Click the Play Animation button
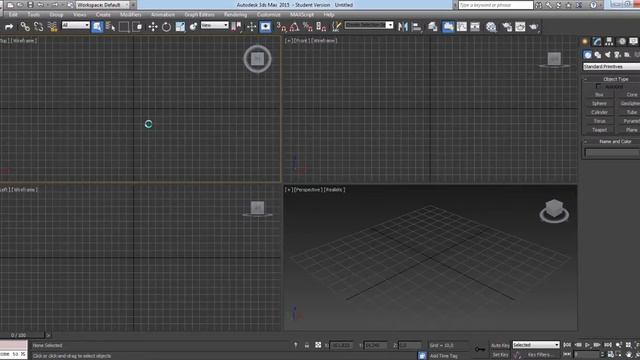Image resolution: width=640 pixels, height=360 pixels. [588, 345]
